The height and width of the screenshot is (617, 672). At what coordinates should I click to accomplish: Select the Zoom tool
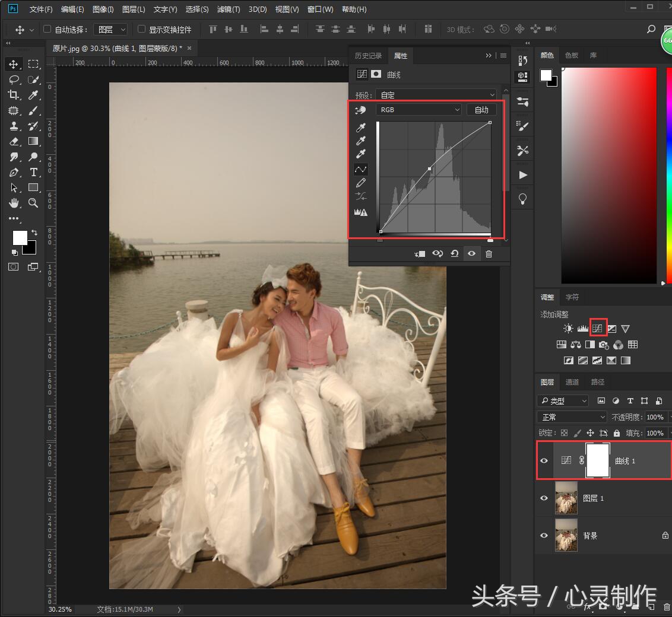34,203
